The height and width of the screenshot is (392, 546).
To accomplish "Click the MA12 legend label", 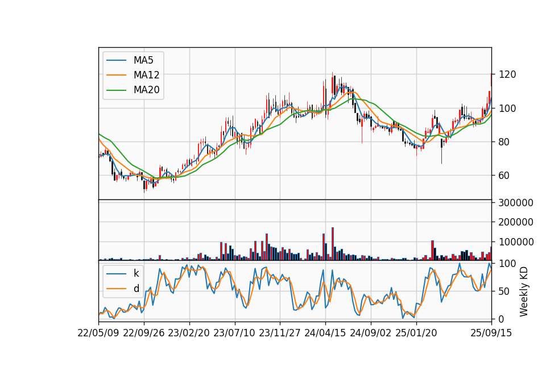I will coord(146,75).
